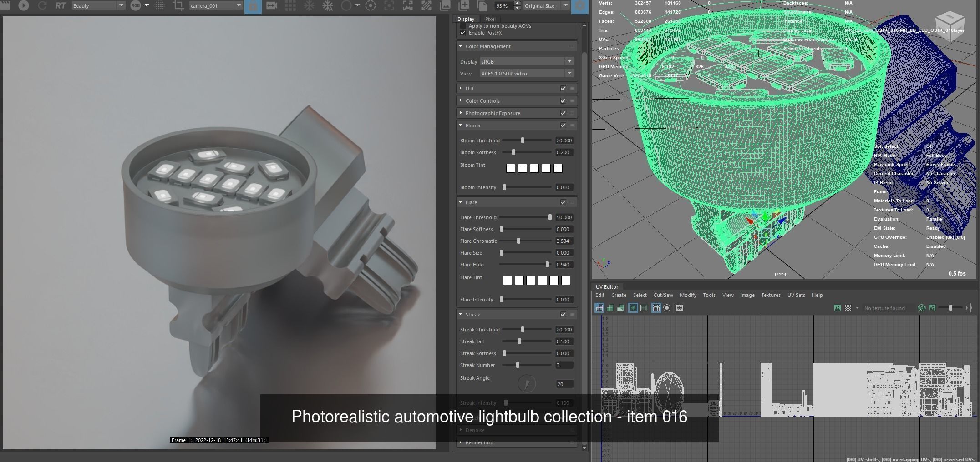The height and width of the screenshot is (462, 980).
Task: Click the refresh render icon
Action: pos(42,5)
